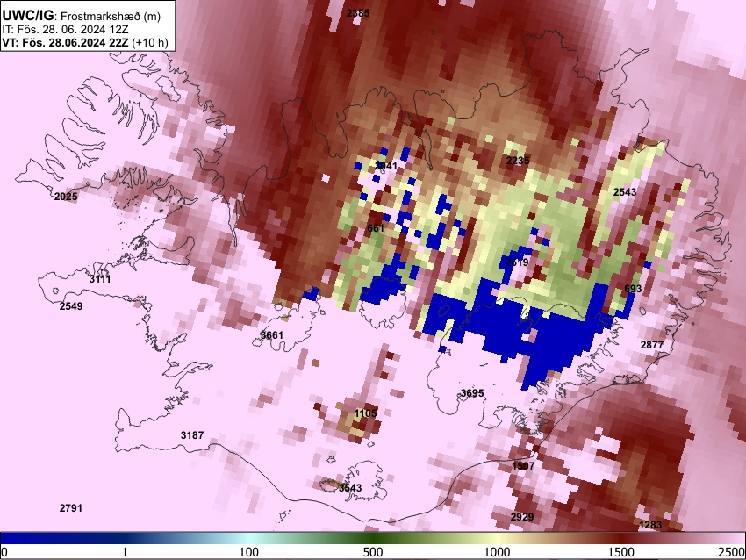Click the map value 2385
The image size is (746, 560).
[x=358, y=13]
